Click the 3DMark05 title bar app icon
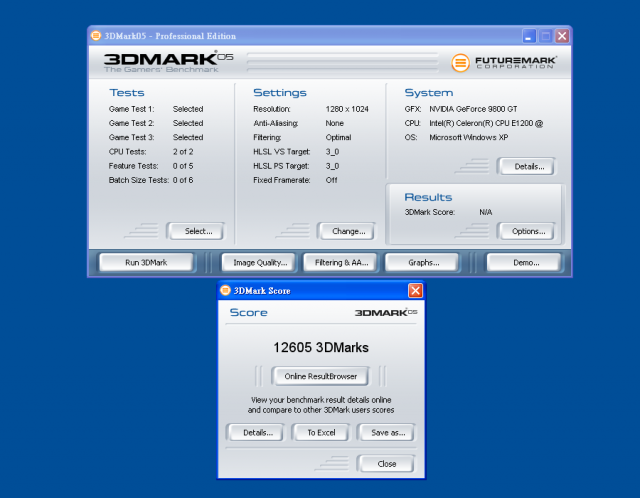The height and width of the screenshot is (498, 640). pyautogui.click(x=96, y=36)
